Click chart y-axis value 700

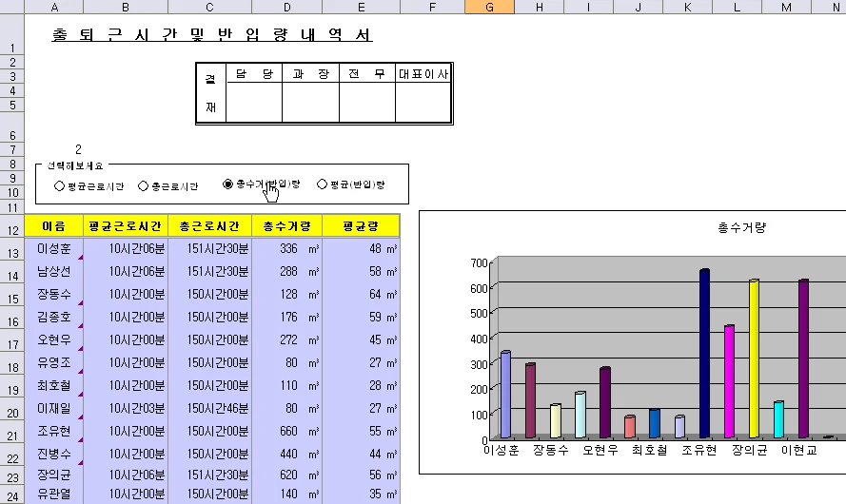479,263
